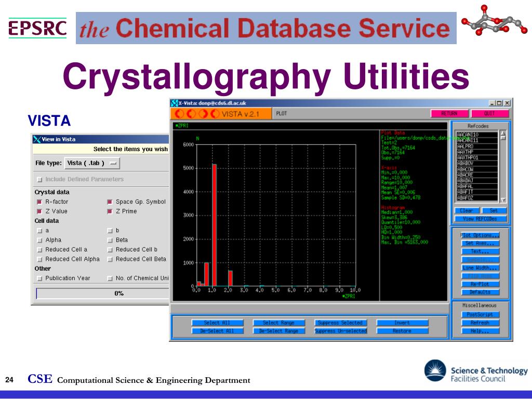Toggle the Space Gp. Symbol checkbox
The width and height of the screenshot is (532, 399).
click(110, 202)
